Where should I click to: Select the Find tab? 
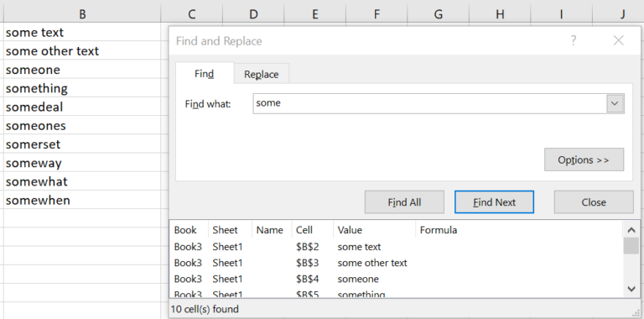tap(204, 74)
